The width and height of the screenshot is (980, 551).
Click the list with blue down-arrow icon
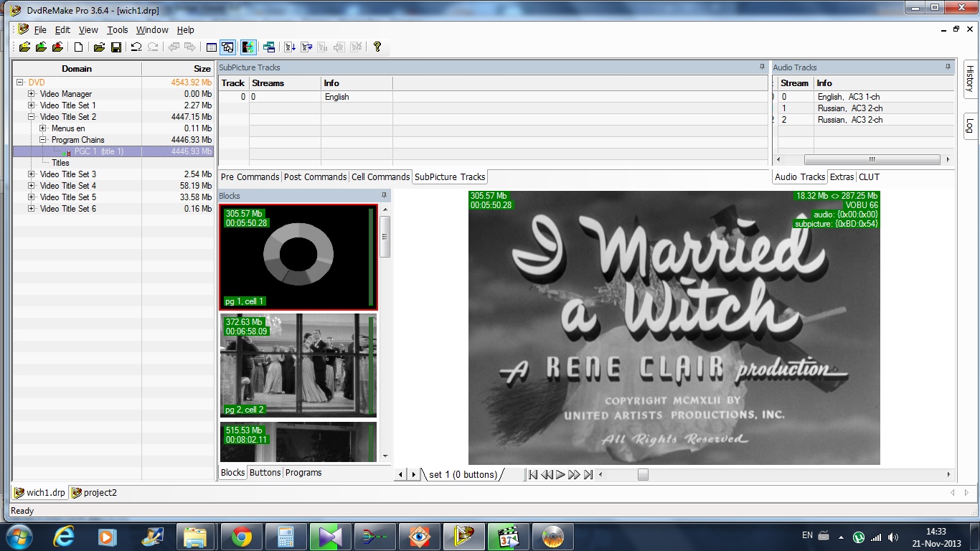(290, 47)
